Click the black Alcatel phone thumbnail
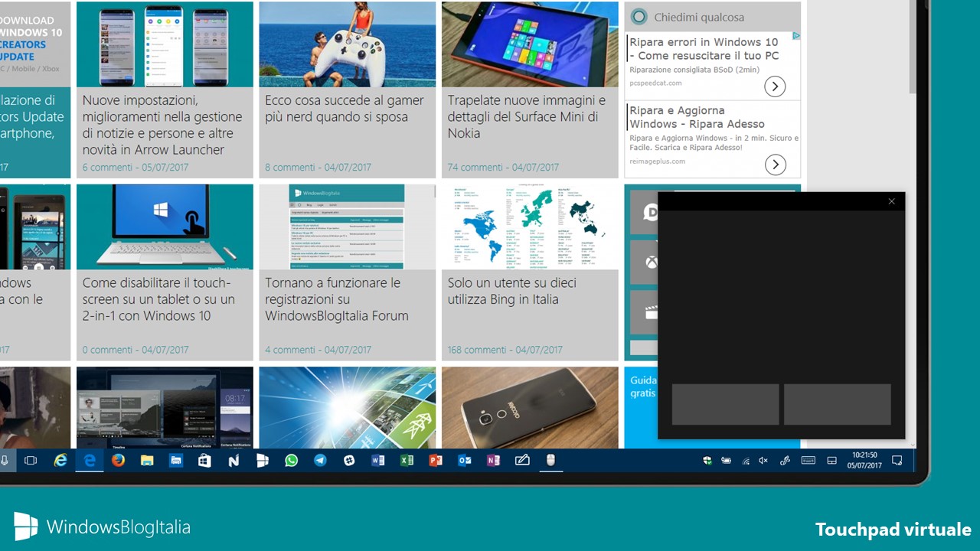 tap(530, 408)
